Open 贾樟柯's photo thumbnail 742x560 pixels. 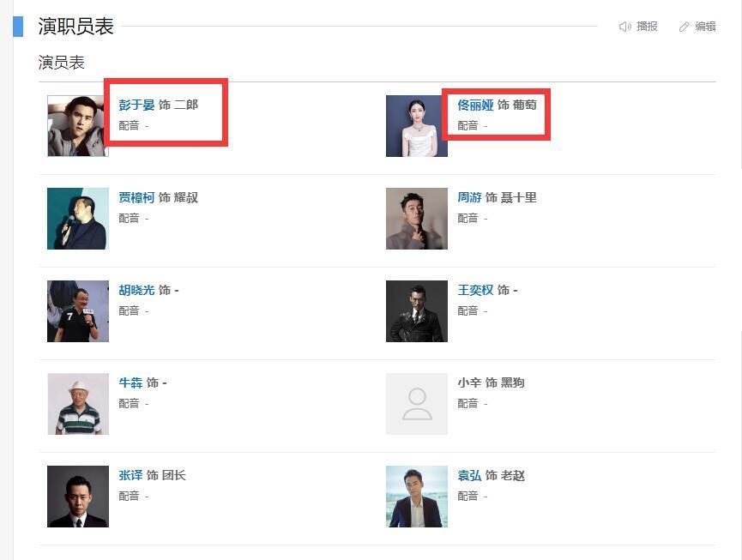click(77, 219)
